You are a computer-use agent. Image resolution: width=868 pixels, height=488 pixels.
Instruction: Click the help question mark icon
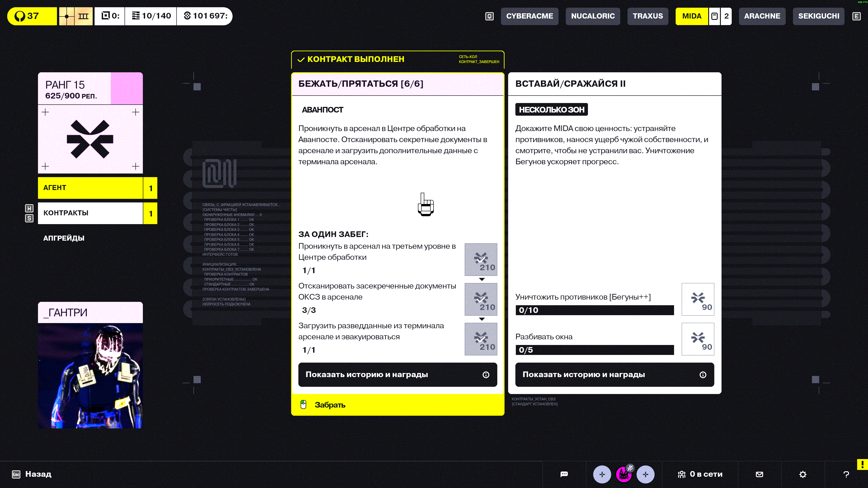click(x=846, y=474)
